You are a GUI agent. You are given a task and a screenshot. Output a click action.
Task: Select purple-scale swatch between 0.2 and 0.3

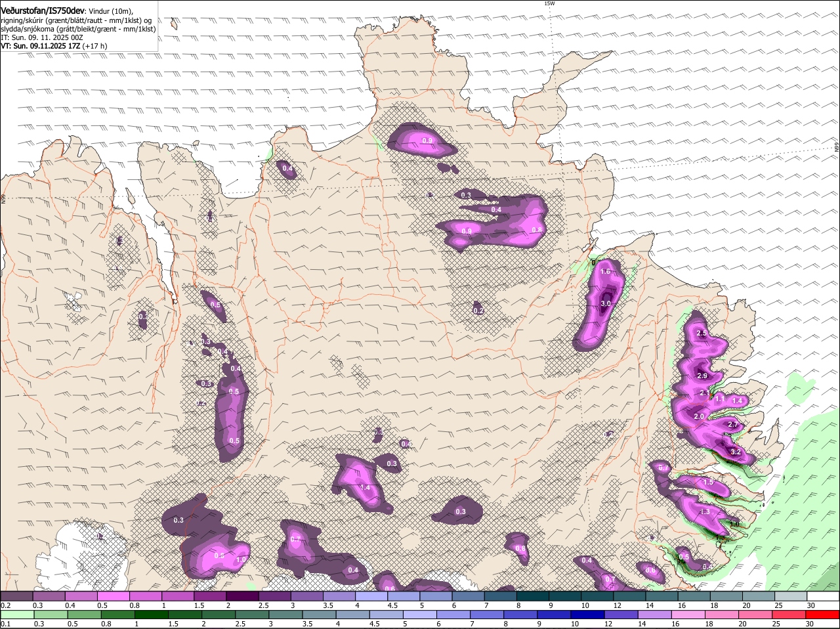click(x=17, y=596)
